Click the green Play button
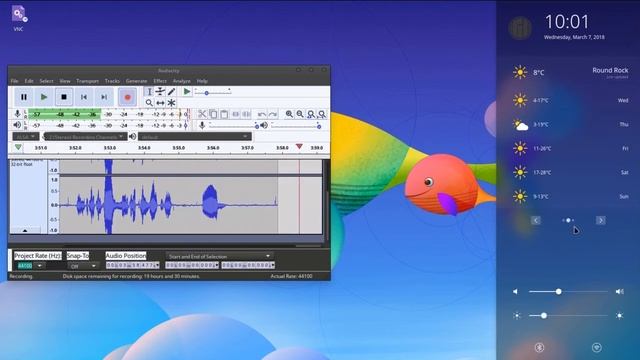The height and width of the screenshot is (360, 640). point(44,97)
